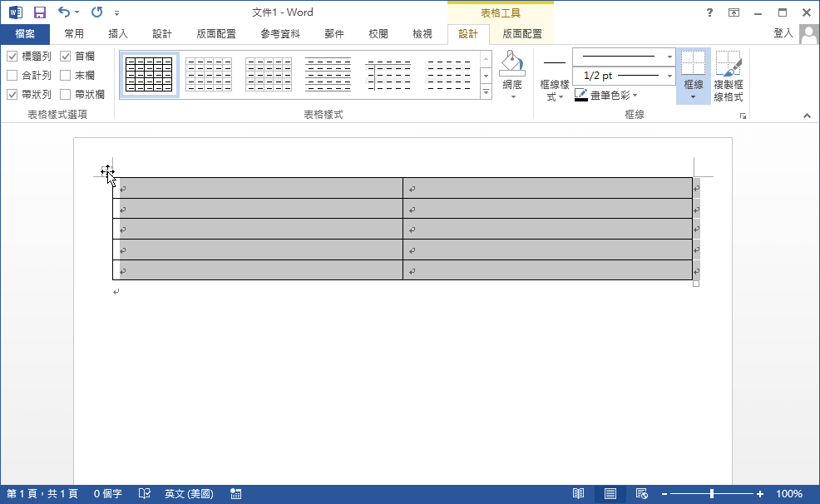Expand the table styles gallery with More arrow
820x504 pixels.
[x=485, y=91]
